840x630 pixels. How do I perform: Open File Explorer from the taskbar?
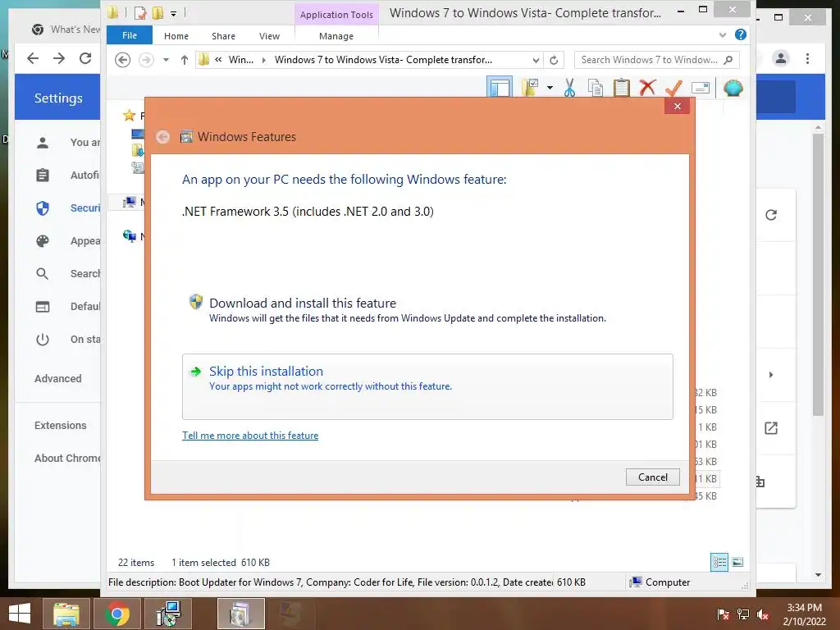(66, 614)
